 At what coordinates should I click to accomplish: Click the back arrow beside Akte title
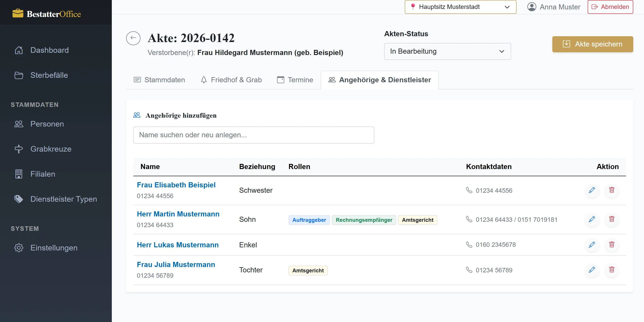133,38
